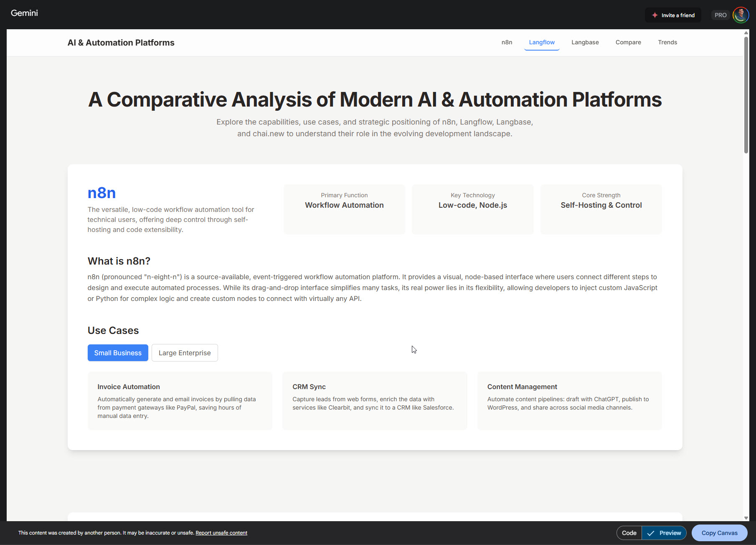
Task: Click the Copy Canvas button
Action: (719, 533)
